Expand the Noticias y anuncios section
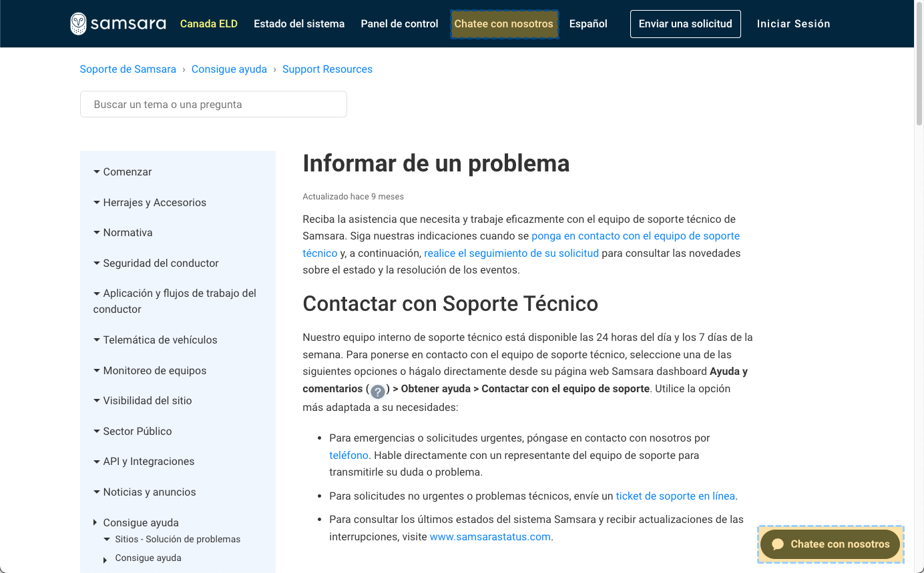 (144, 492)
